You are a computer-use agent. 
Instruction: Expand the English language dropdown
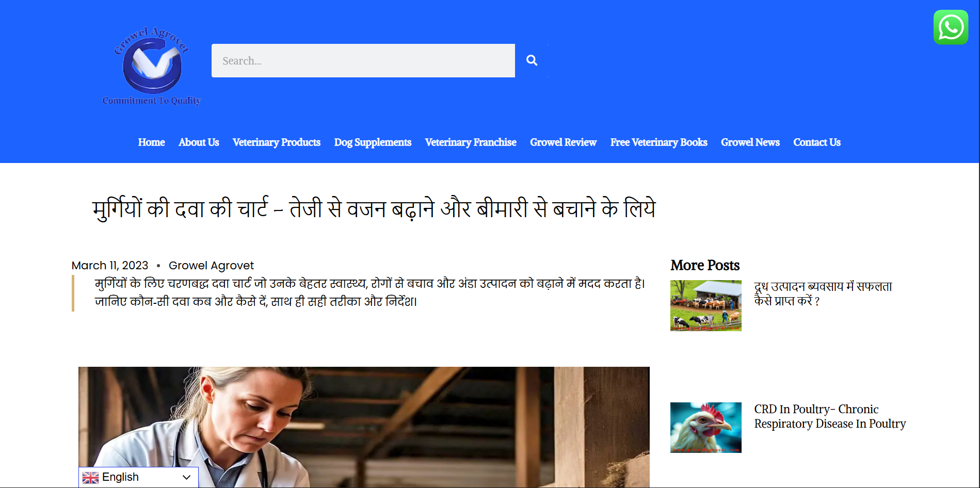point(138,477)
